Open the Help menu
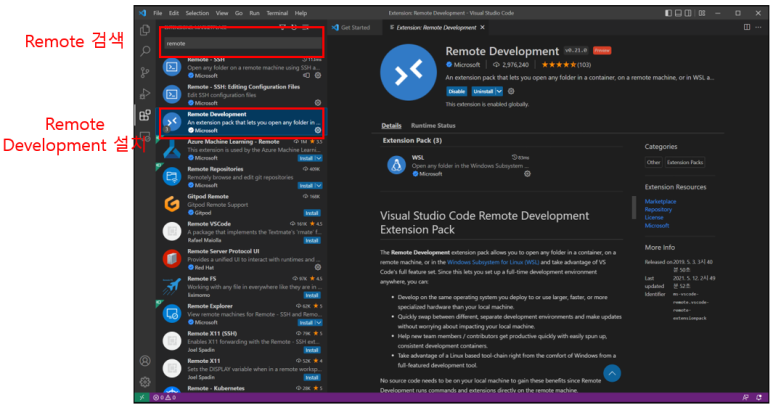Viewport: 773px width, 405px height. pos(301,13)
